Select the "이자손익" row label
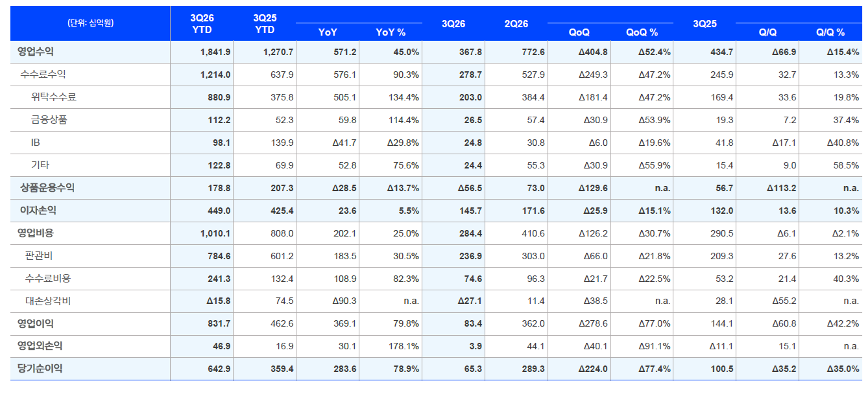The height and width of the screenshot is (394, 868). point(38,211)
